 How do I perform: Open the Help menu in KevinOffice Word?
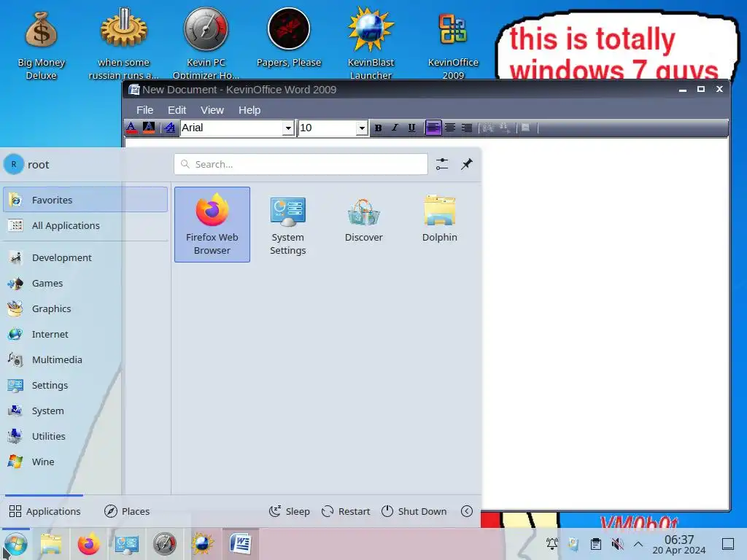click(249, 110)
